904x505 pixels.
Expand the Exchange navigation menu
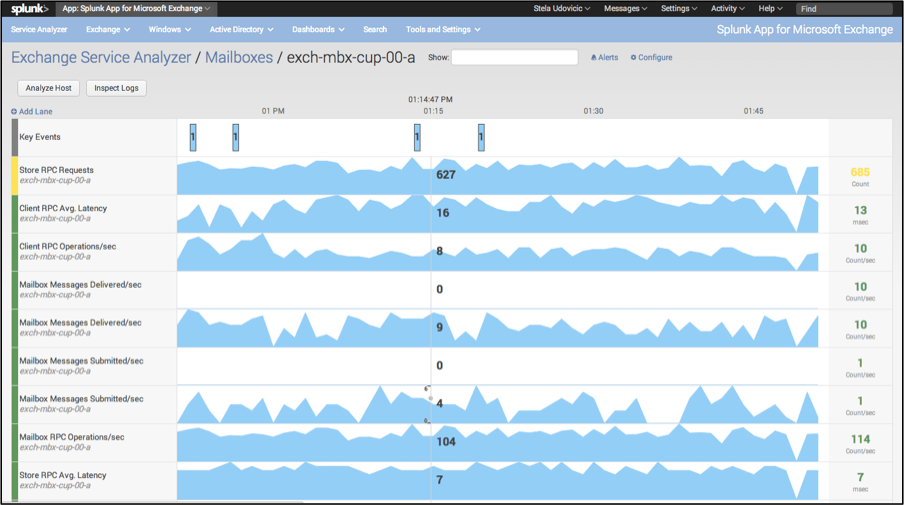108,29
